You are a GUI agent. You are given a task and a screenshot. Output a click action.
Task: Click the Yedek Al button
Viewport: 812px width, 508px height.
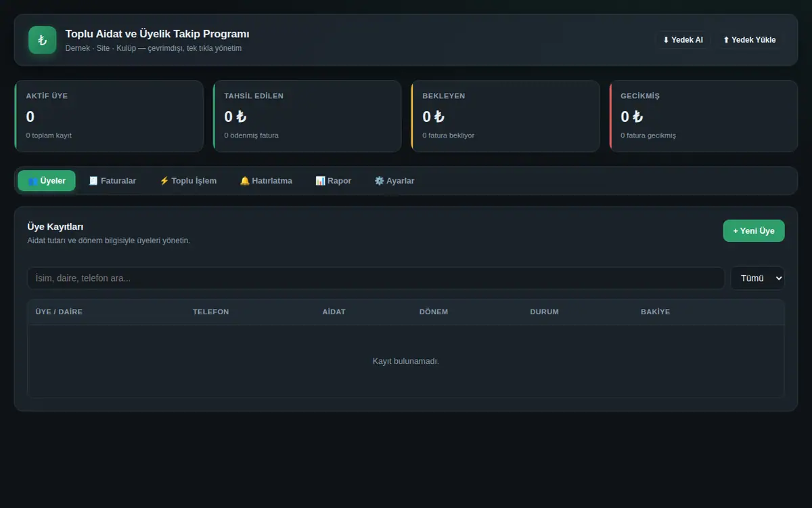[683, 40]
